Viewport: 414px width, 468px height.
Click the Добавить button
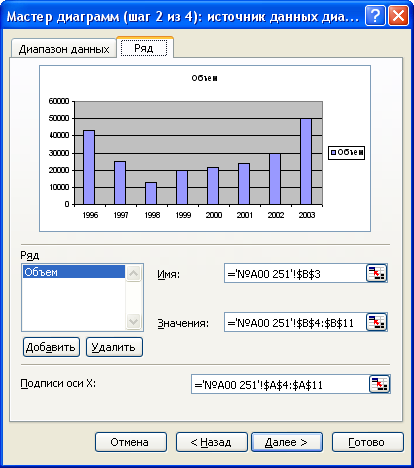point(51,347)
